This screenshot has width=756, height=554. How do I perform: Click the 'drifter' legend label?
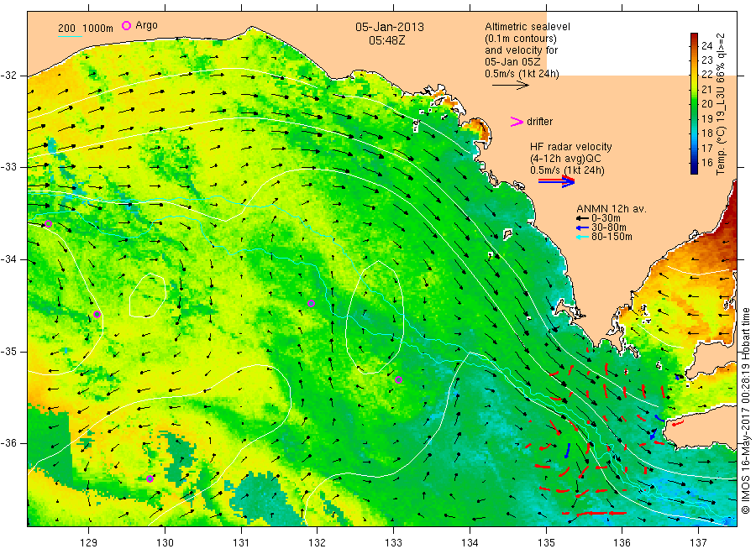pos(539,122)
